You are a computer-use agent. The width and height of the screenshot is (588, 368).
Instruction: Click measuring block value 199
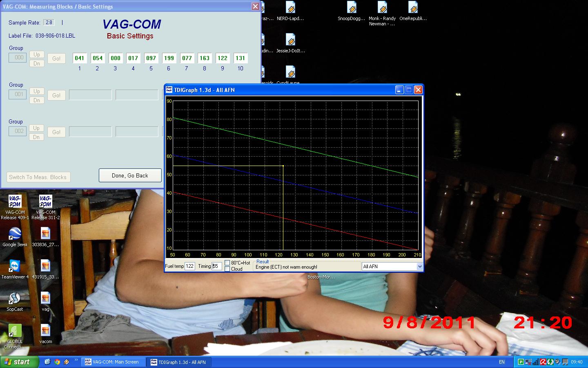click(x=169, y=58)
